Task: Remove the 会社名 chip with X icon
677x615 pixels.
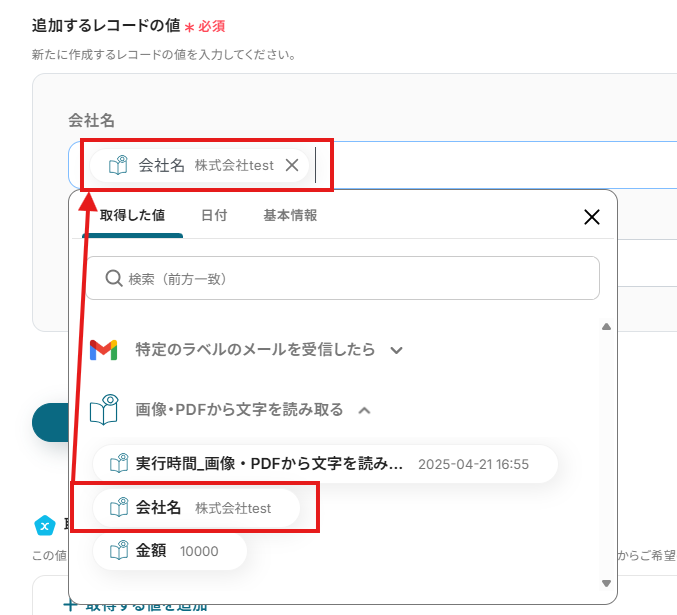Action: (x=292, y=165)
